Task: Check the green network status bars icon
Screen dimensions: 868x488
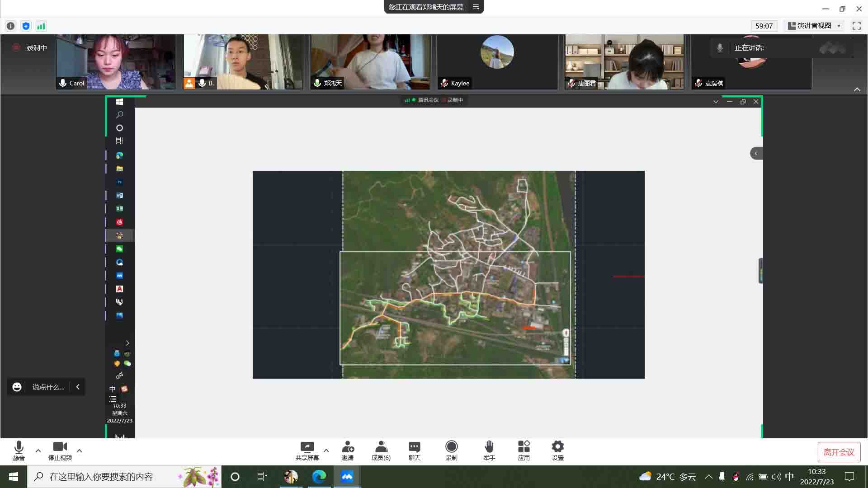Action: pyautogui.click(x=41, y=26)
